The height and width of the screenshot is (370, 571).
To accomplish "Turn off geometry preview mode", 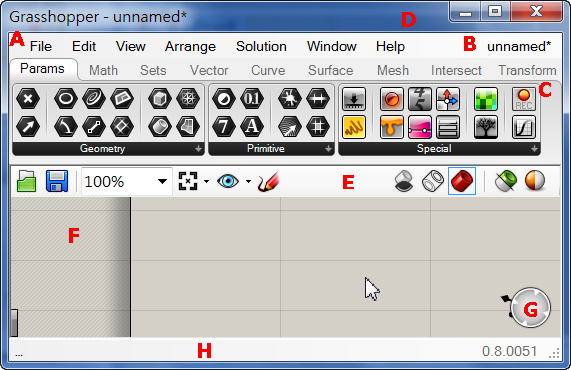I will [x=404, y=181].
